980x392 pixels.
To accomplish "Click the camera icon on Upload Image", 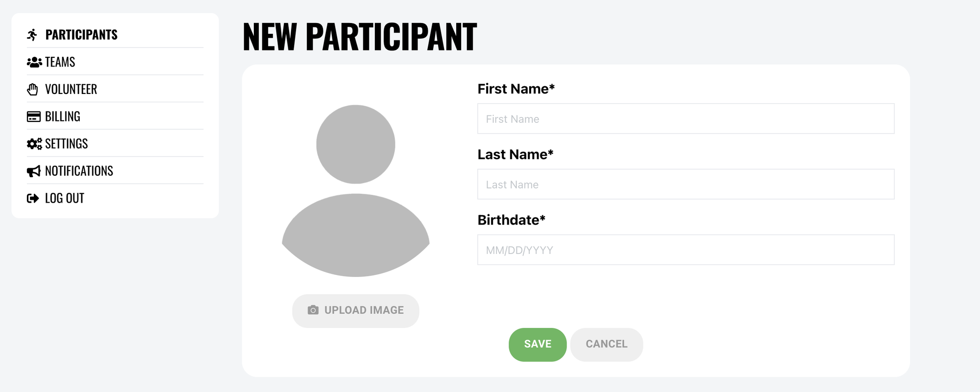I will click(313, 310).
